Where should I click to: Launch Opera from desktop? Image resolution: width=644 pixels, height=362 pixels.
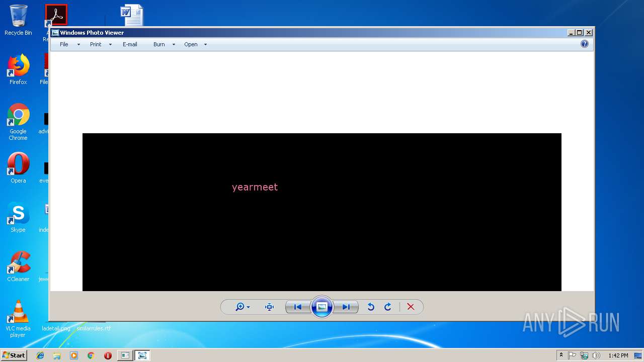point(18,167)
